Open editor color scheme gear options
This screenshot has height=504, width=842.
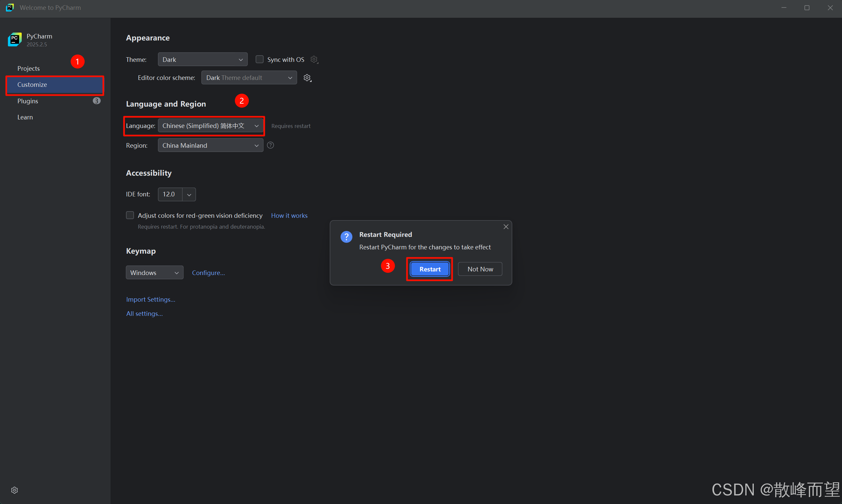coord(307,78)
